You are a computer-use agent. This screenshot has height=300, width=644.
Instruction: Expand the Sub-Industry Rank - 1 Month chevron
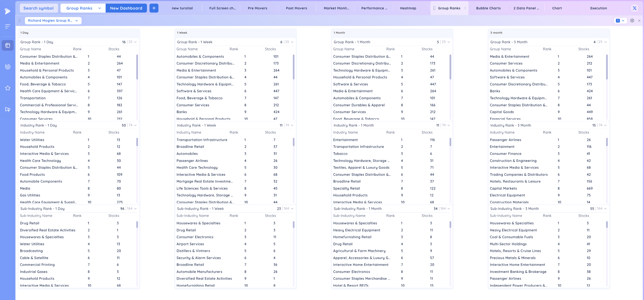(x=449, y=209)
